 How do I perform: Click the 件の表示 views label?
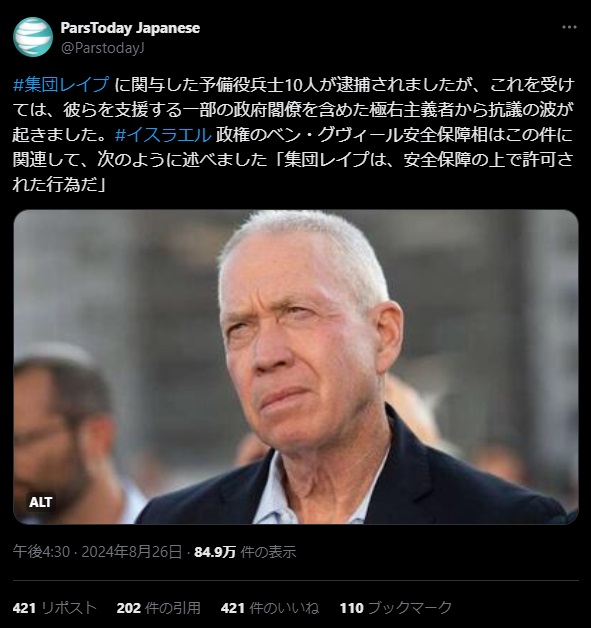coord(268,552)
